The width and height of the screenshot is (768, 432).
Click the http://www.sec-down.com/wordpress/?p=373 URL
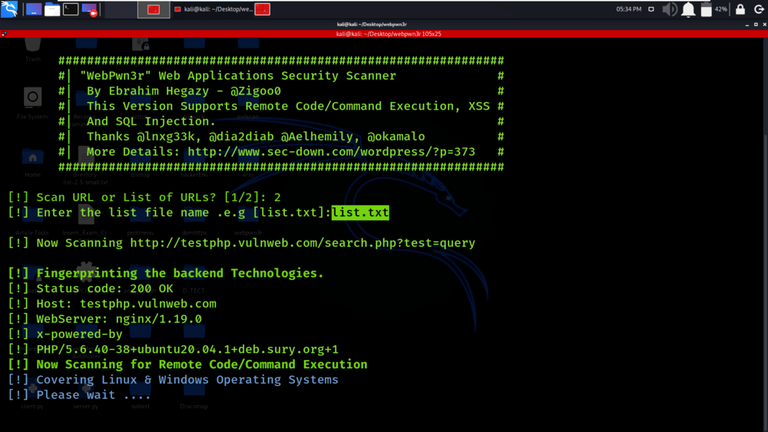[331, 152]
